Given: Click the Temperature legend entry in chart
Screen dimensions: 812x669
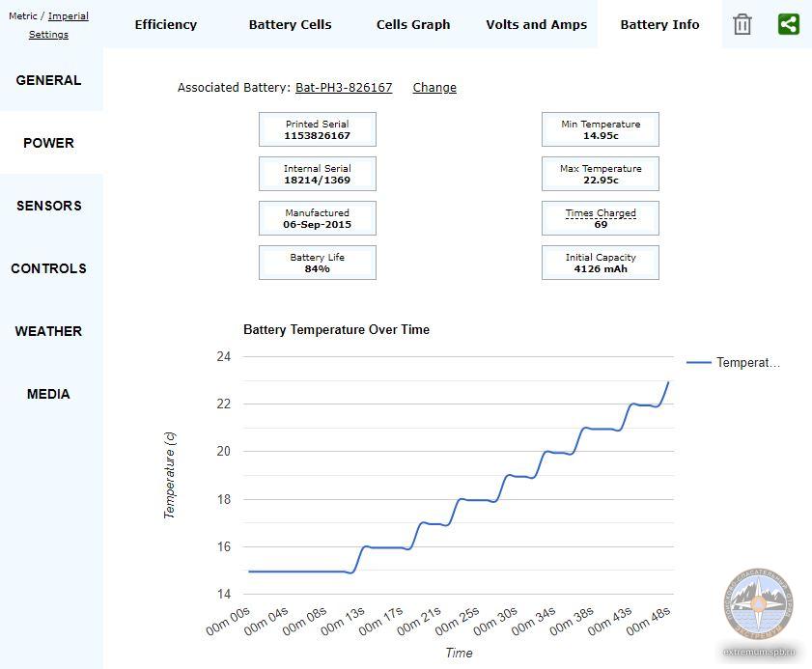Looking at the screenshot, I should pos(733,362).
